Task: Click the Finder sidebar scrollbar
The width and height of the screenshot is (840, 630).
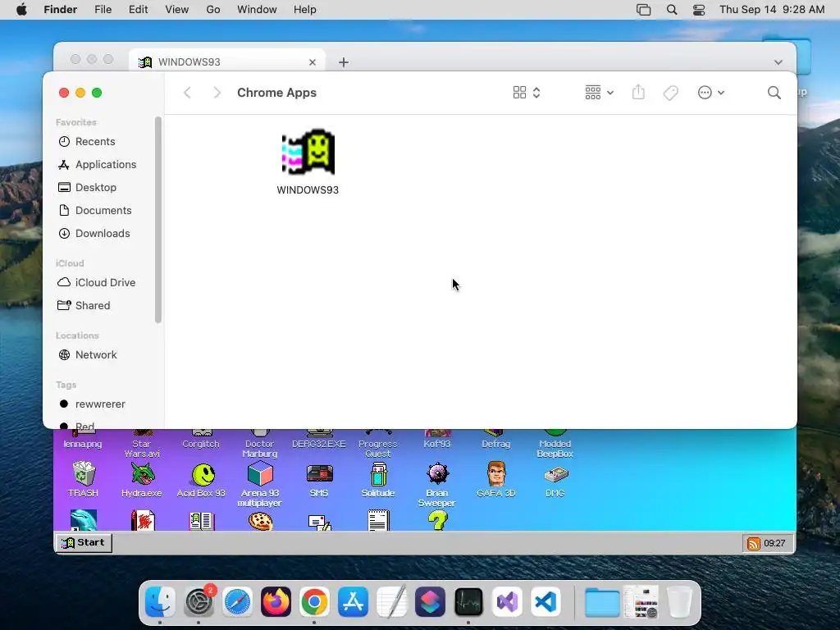Action: pyautogui.click(x=158, y=220)
